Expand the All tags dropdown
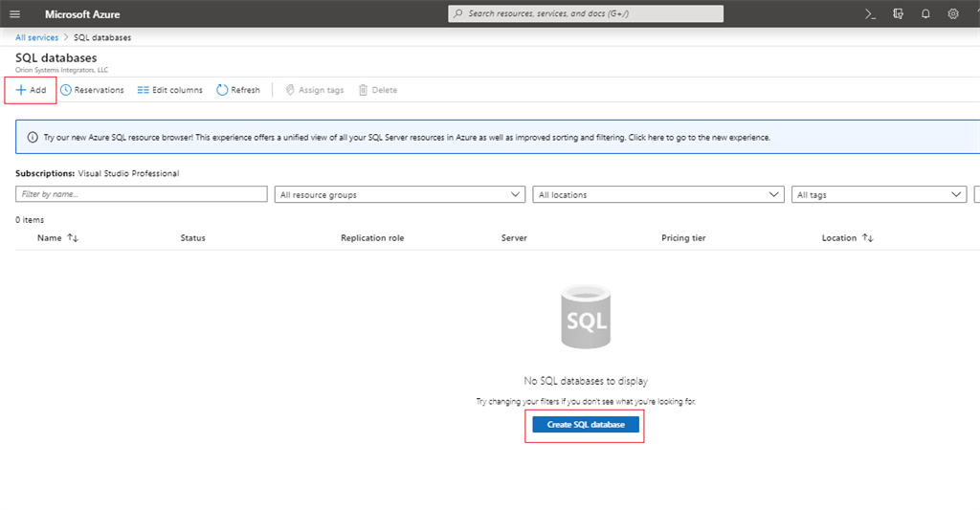The height and width of the screenshot is (510, 980). click(880, 194)
